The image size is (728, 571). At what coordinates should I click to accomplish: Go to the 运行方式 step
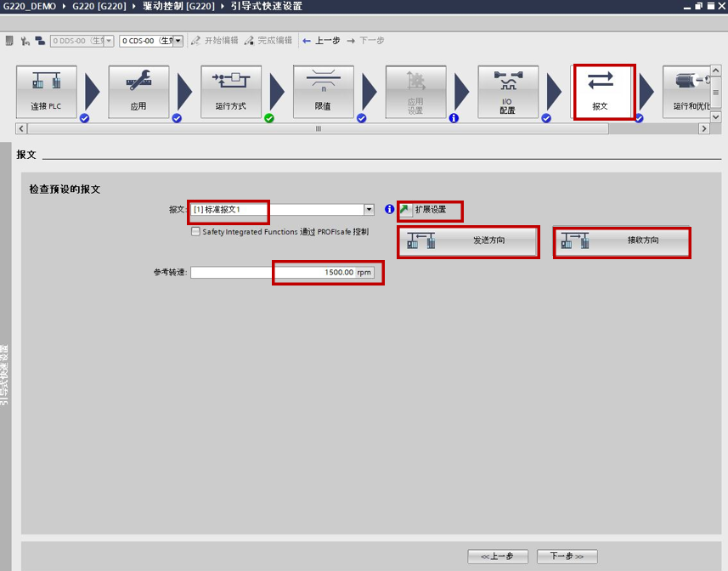[230, 92]
